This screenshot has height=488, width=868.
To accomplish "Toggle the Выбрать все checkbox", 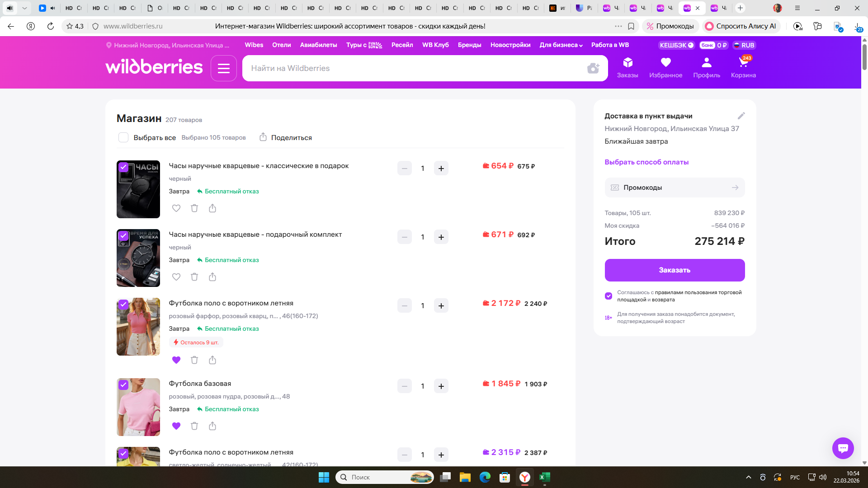I will [x=123, y=137].
